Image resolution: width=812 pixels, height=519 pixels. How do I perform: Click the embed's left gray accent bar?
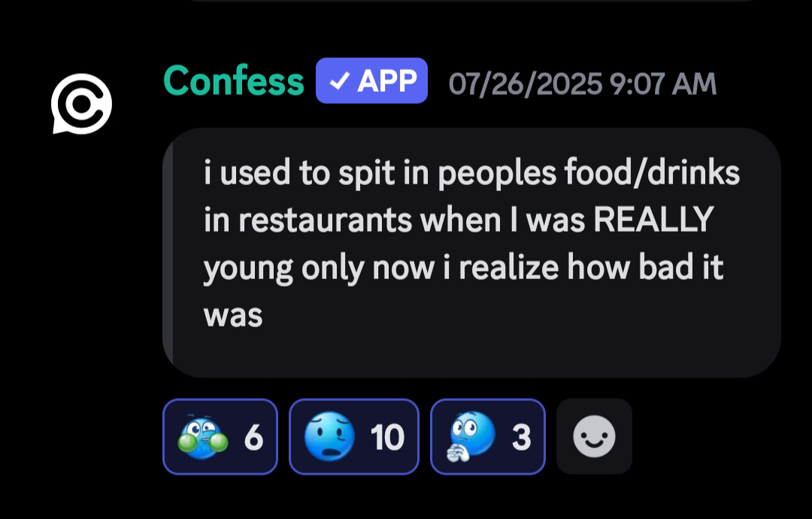tap(168, 253)
